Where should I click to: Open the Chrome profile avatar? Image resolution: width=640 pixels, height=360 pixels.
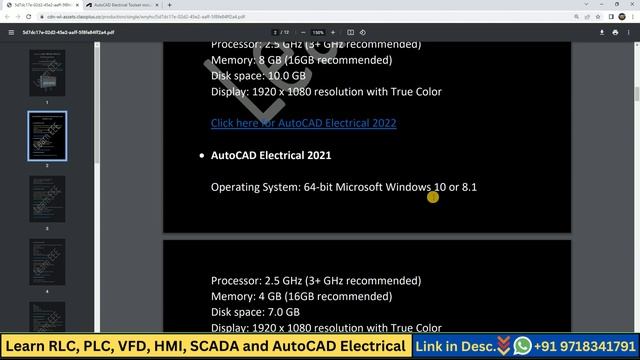pyautogui.click(x=622, y=17)
